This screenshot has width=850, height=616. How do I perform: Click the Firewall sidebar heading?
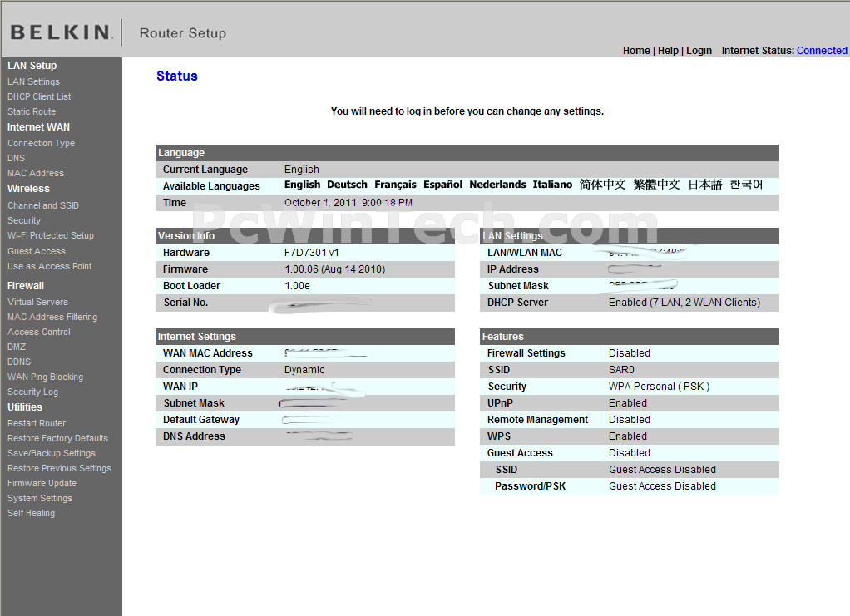click(26, 286)
